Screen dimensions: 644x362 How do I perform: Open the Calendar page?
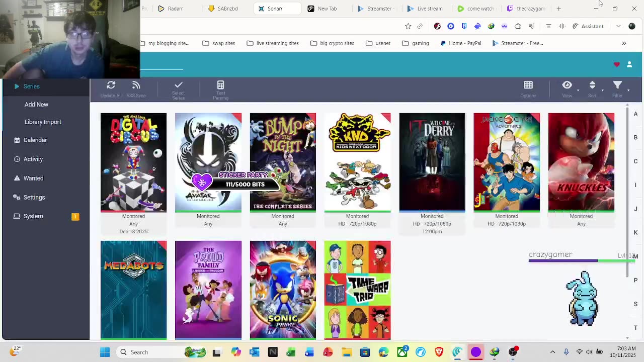(x=35, y=140)
